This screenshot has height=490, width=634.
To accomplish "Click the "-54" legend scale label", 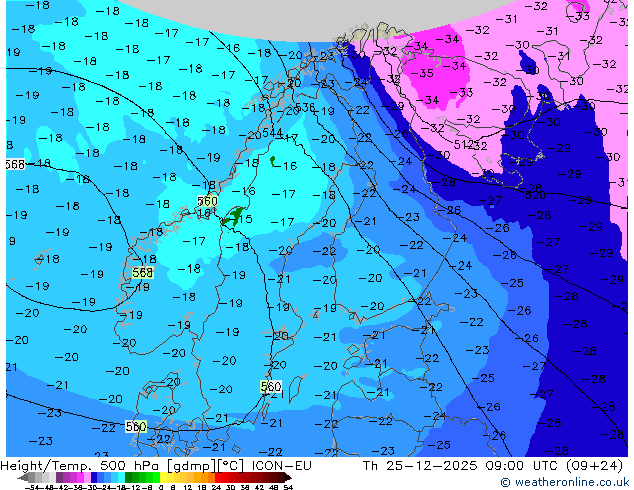I will (31, 487).
